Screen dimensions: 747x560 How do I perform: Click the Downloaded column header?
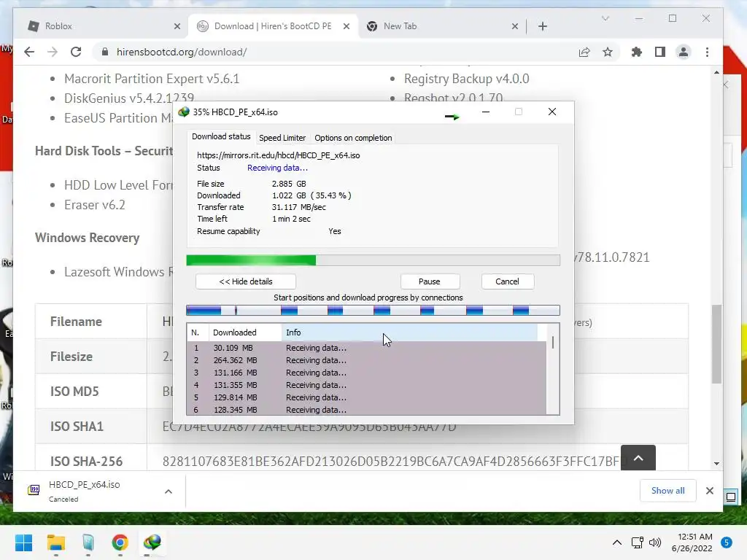[x=245, y=332]
